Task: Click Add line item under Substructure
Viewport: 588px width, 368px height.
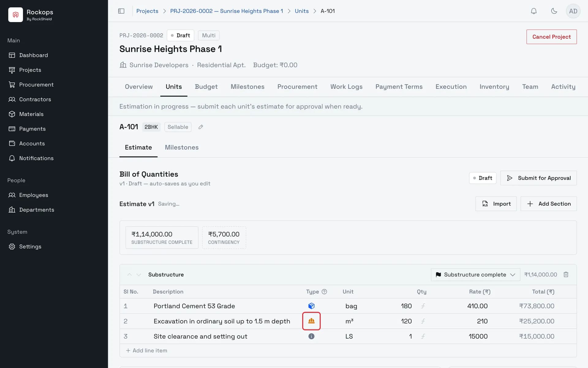Action: point(147,351)
